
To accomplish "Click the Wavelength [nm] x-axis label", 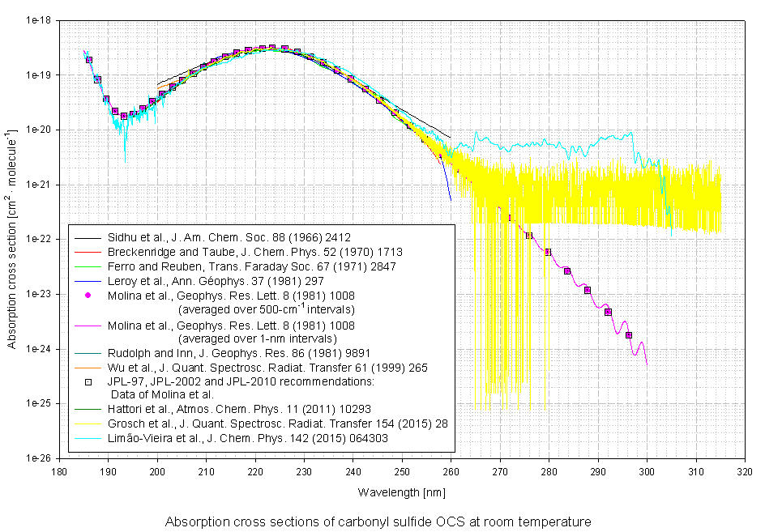I will 402,492.
